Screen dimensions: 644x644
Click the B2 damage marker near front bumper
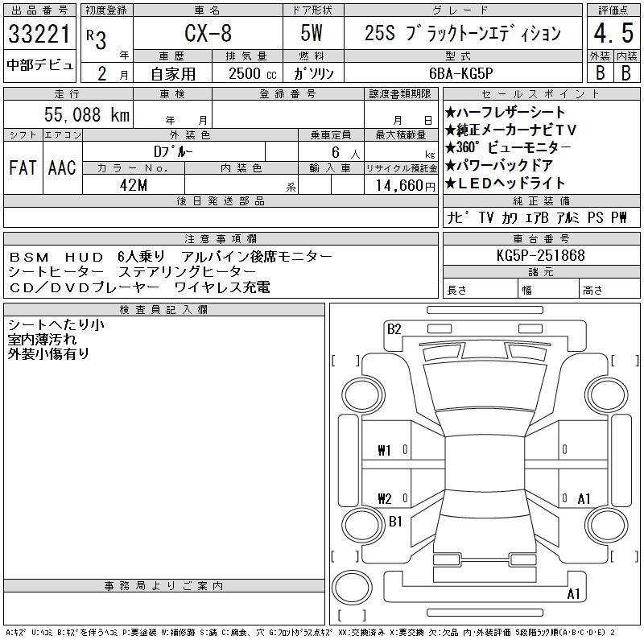pyautogui.click(x=394, y=328)
